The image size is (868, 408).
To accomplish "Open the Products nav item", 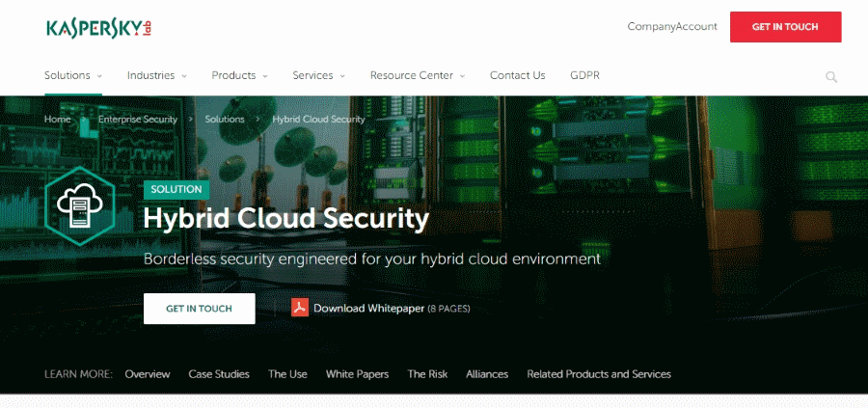I will 233,75.
